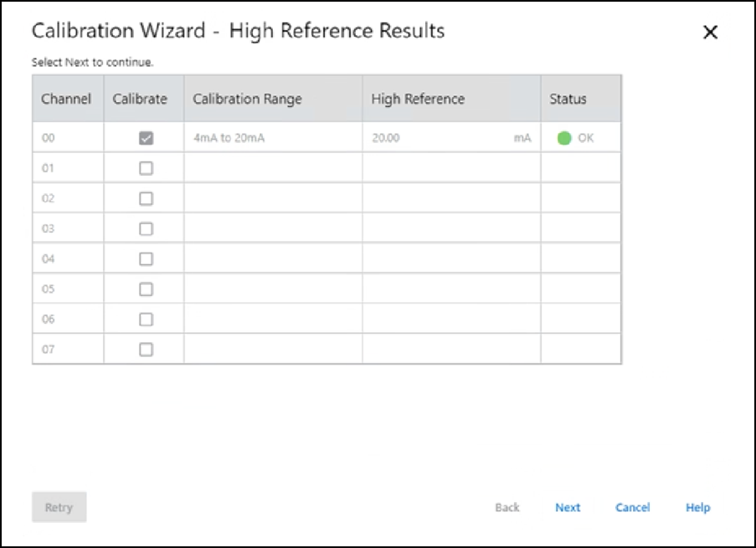This screenshot has width=756, height=548.
Task: Check the channel 03 Calibrate box
Action: (146, 228)
